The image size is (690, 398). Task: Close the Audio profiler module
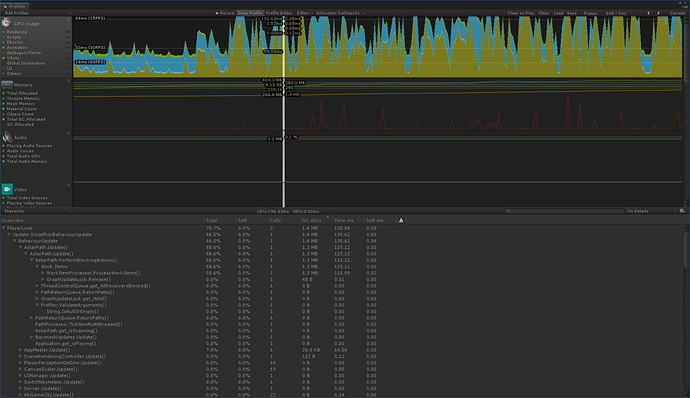(69, 133)
